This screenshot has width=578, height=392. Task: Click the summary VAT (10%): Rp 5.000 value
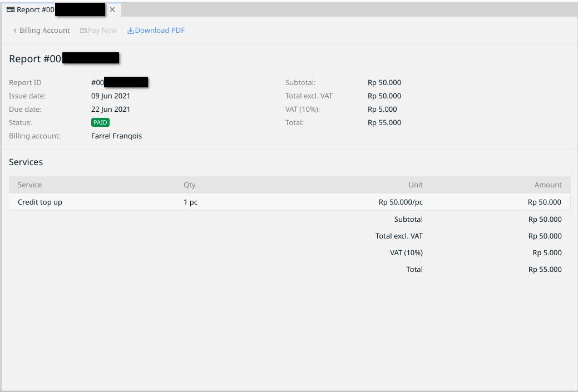coord(382,109)
